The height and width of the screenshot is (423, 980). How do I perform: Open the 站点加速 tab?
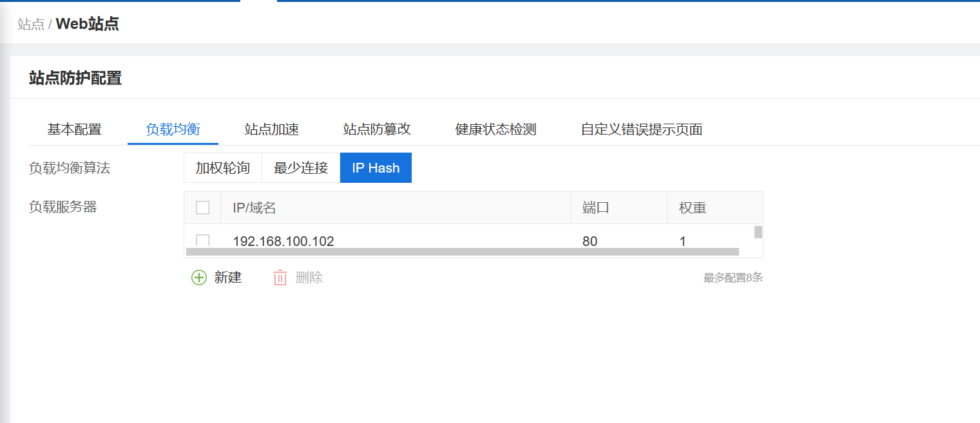(x=271, y=129)
